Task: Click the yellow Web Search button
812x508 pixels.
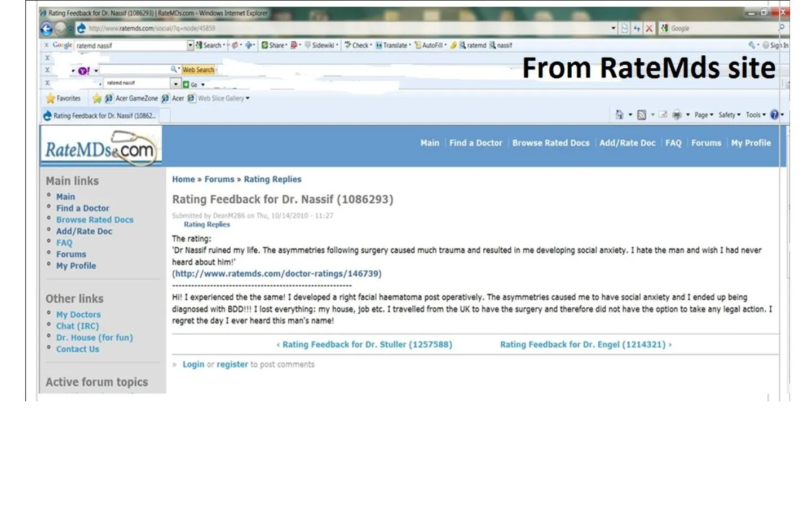Action: (198, 70)
